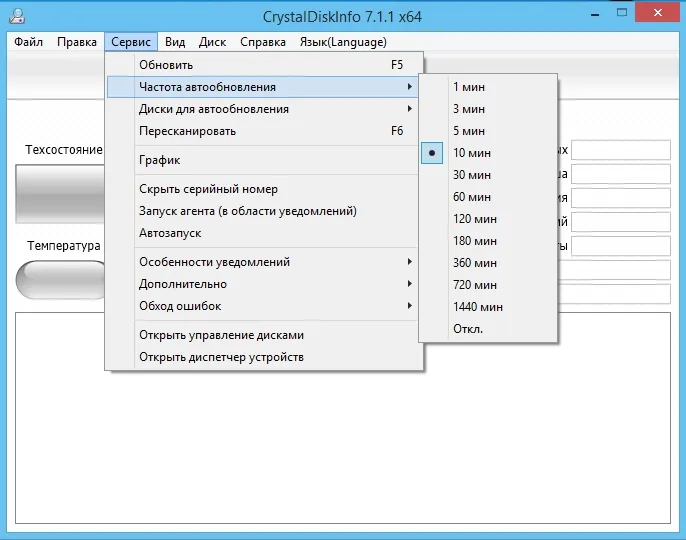Open График from Сервис menu
686x540 pixels.
pyautogui.click(x=264, y=160)
